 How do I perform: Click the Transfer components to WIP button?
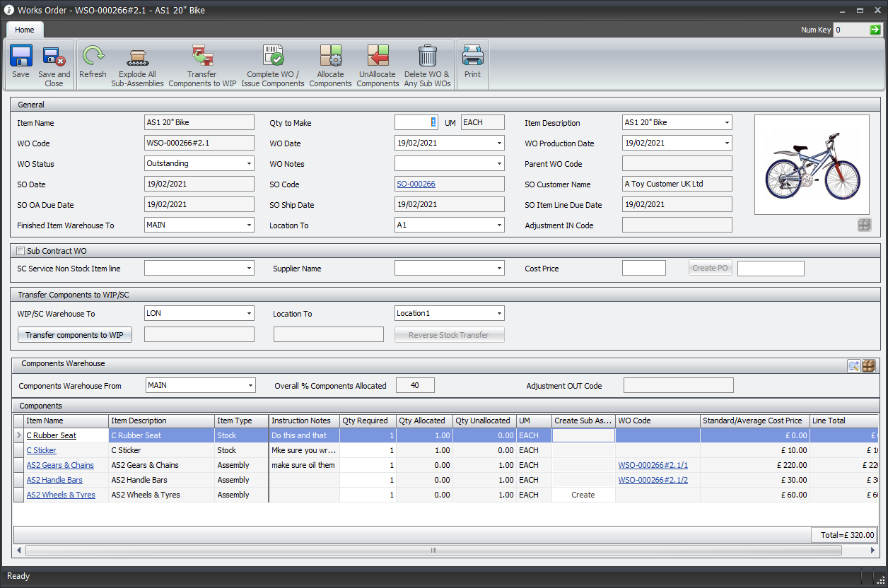(74, 335)
